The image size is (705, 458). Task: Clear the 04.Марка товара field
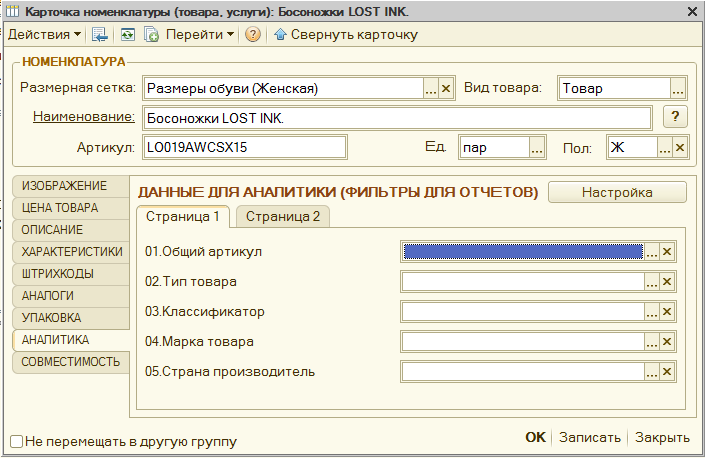tap(667, 342)
